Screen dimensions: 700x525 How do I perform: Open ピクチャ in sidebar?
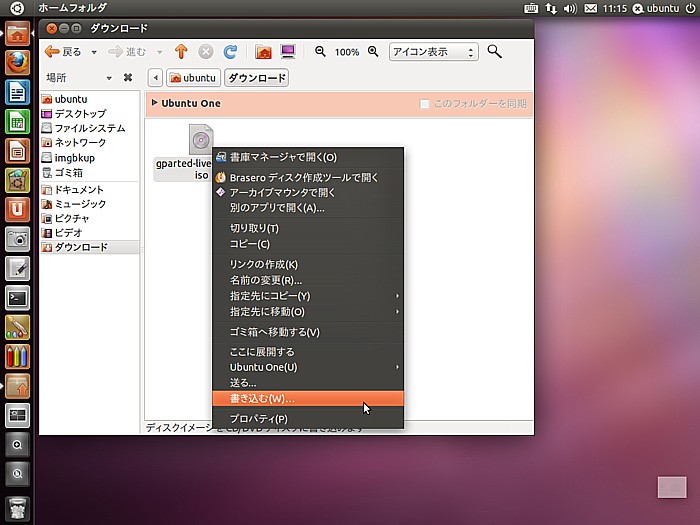point(90,218)
